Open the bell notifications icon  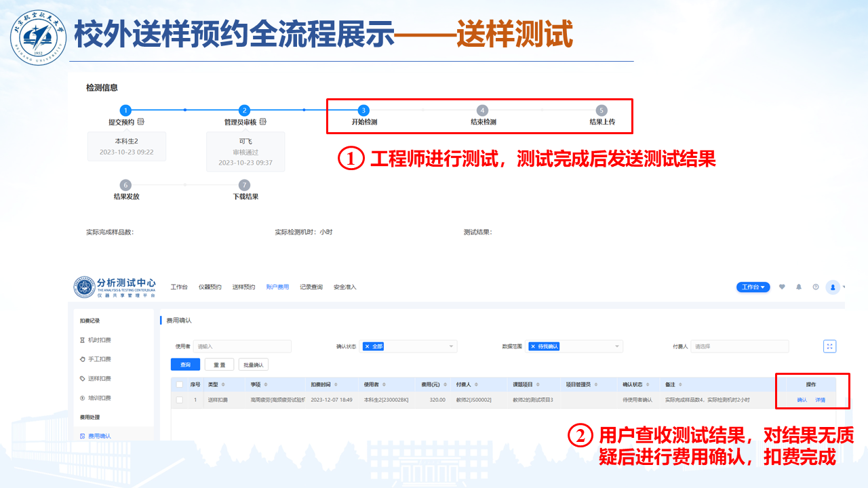[x=799, y=287]
